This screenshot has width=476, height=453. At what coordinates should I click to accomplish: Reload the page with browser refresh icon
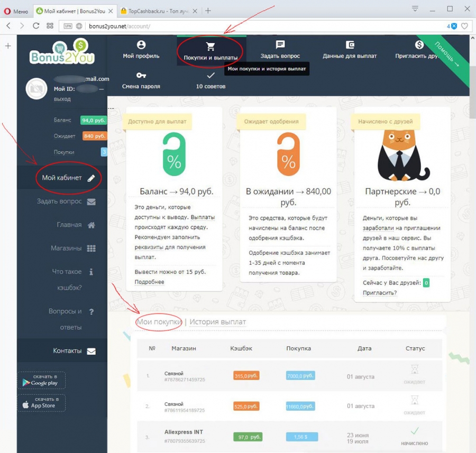[x=36, y=26]
